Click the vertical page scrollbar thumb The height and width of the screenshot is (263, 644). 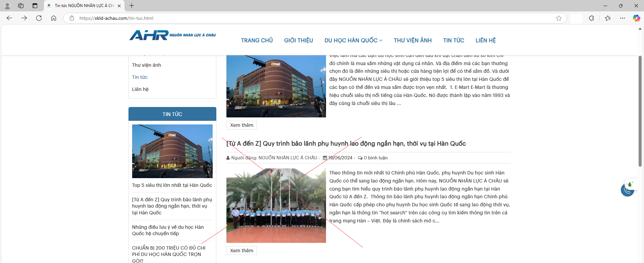coord(640,111)
